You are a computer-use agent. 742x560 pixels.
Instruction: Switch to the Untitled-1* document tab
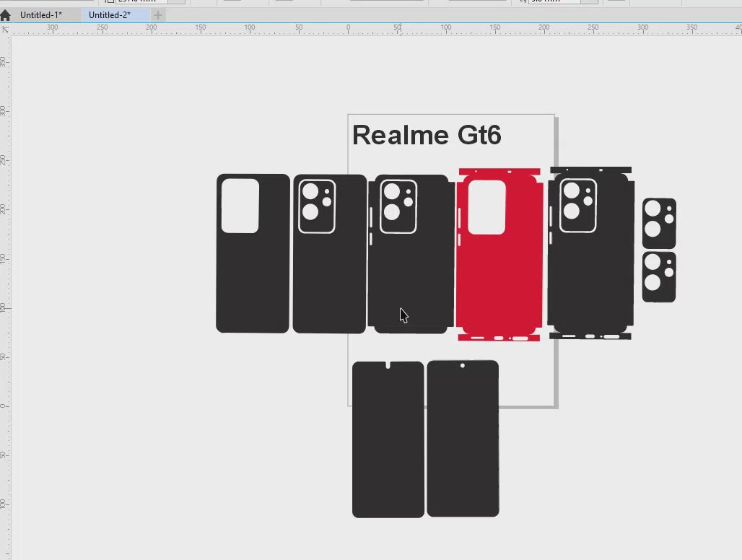click(40, 15)
